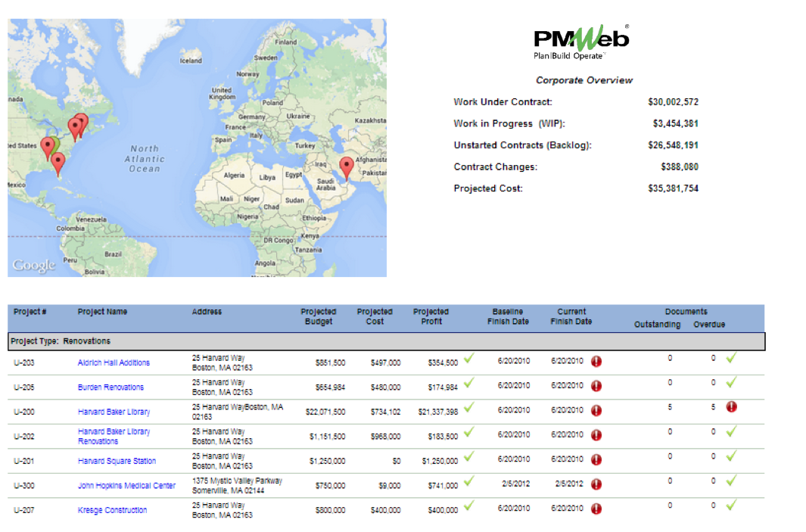Click the Baseline Finish Date header

508,316
